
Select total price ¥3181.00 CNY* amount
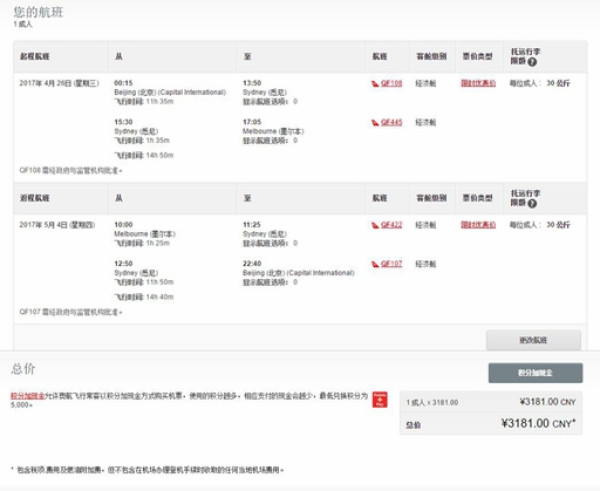click(538, 424)
